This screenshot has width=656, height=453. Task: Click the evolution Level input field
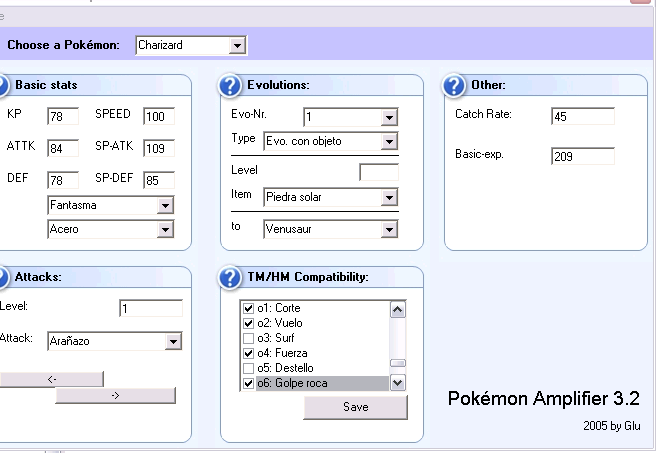tap(379, 172)
